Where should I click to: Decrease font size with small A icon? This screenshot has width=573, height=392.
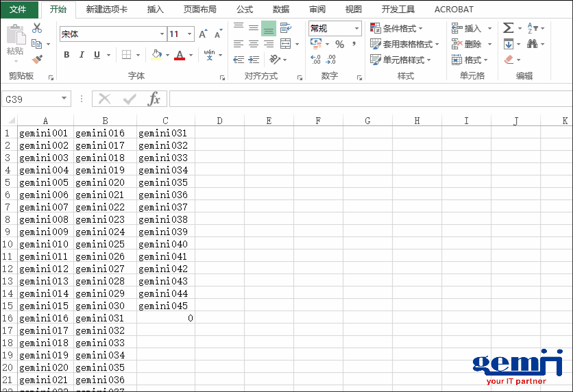tap(218, 34)
